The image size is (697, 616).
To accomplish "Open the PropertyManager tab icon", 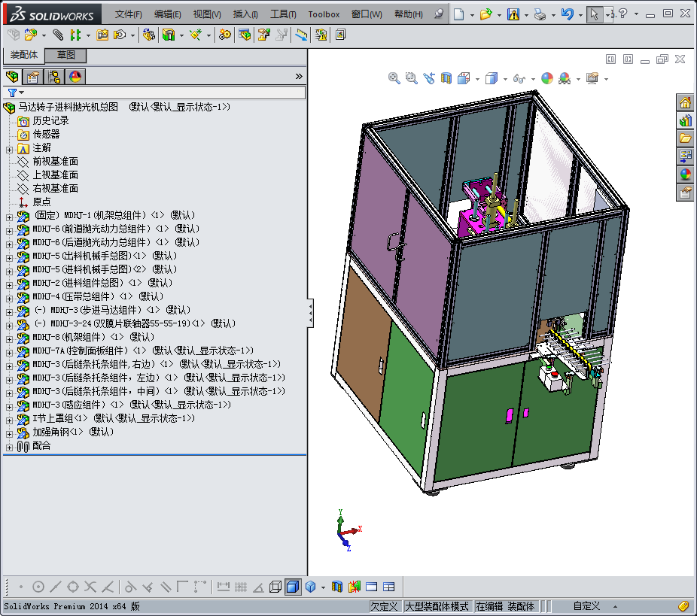I will [33, 77].
